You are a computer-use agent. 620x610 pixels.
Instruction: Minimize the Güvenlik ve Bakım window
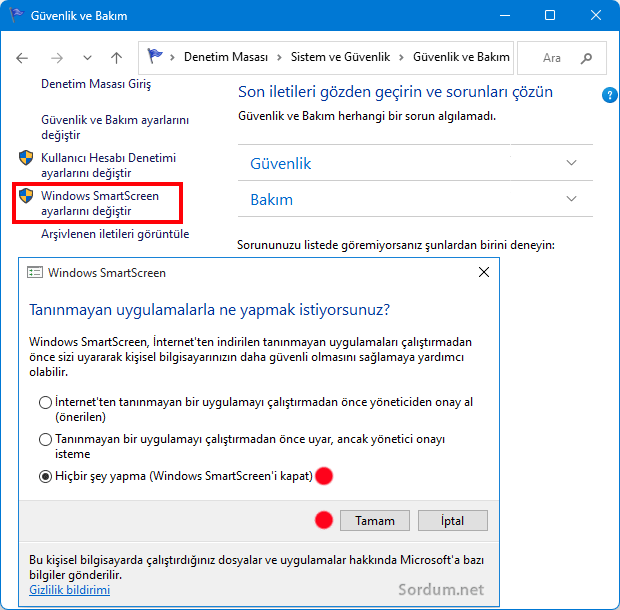505,15
